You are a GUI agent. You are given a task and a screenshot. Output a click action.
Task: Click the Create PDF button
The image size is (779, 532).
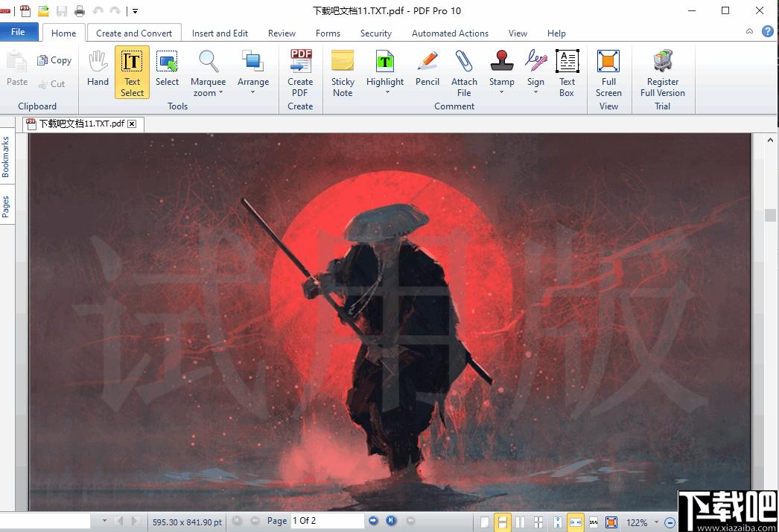click(x=300, y=72)
